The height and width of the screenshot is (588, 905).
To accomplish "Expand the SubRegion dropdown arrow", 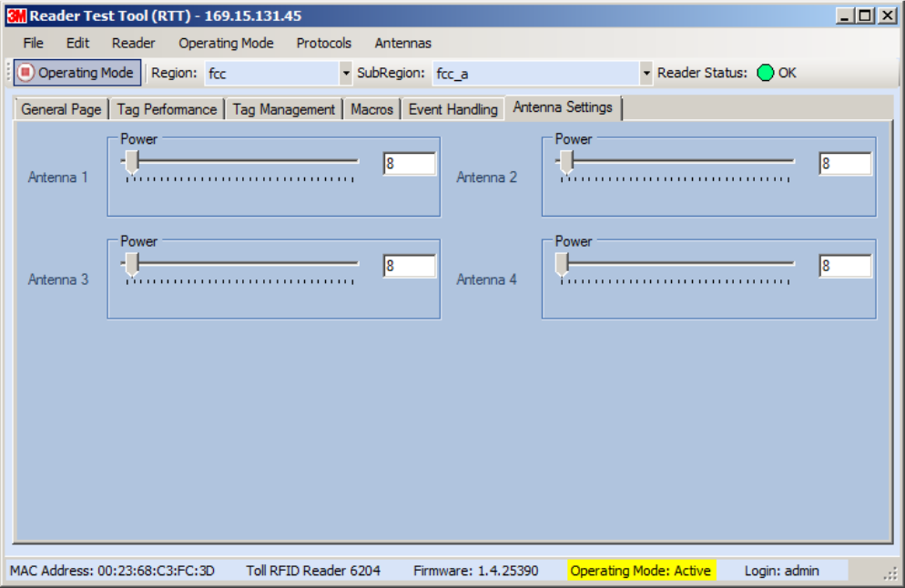I will point(646,74).
